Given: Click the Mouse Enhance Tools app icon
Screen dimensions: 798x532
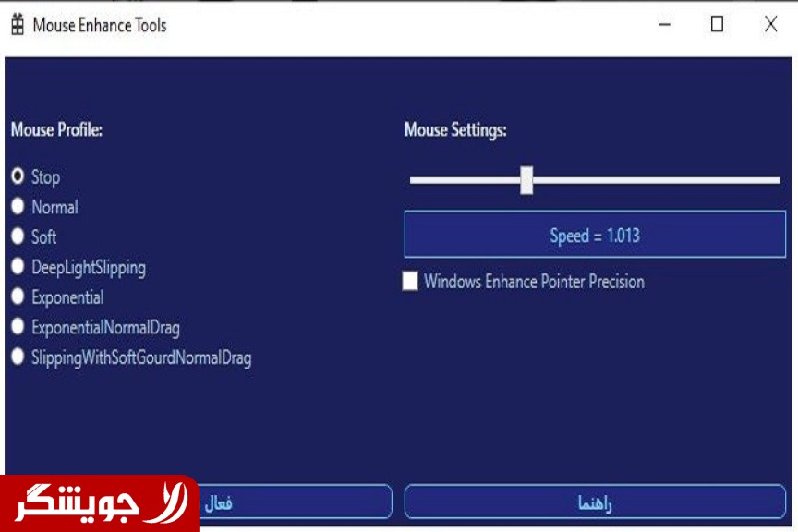Looking at the screenshot, I should (x=18, y=24).
